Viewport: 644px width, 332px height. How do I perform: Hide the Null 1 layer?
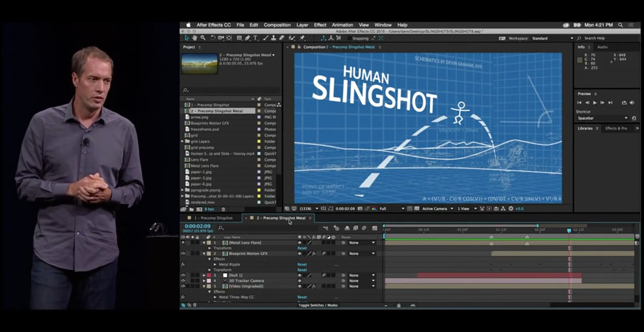point(183,275)
